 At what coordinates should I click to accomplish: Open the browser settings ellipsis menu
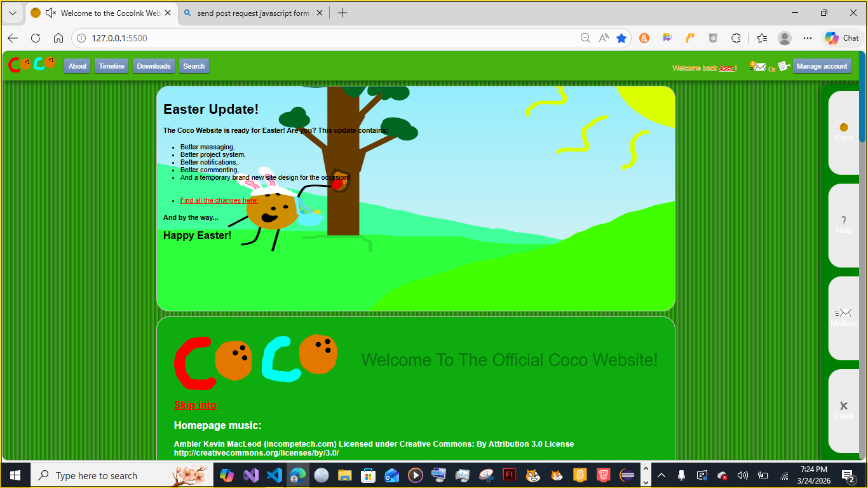(x=807, y=38)
